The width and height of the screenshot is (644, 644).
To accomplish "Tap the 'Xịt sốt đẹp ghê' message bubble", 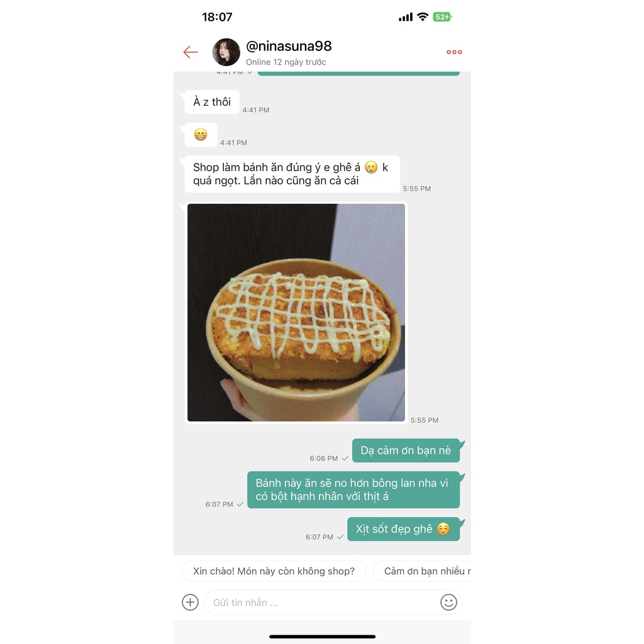I will [403, 529].
